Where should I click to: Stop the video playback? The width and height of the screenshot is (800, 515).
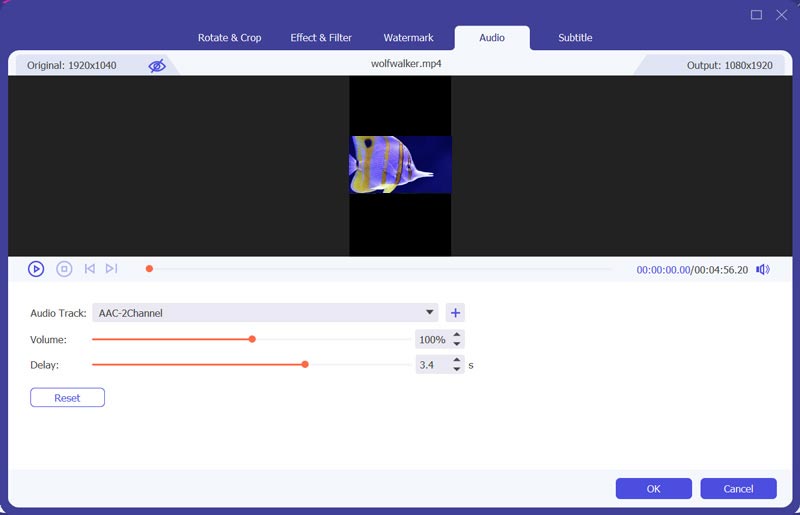click(64, 269)
